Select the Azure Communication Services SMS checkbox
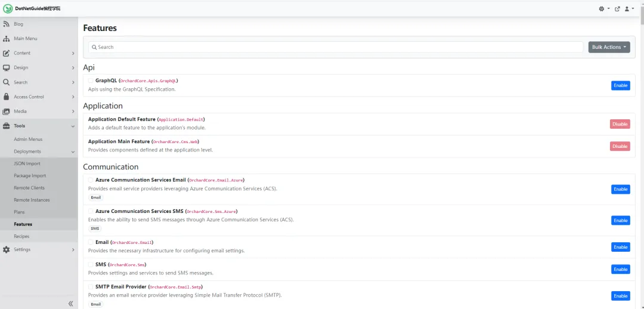The height and width of the screenshot is (309, 644). click(91, 211)
